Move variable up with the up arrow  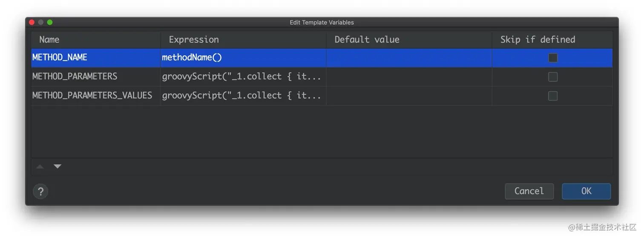click(x=40, y=166)
